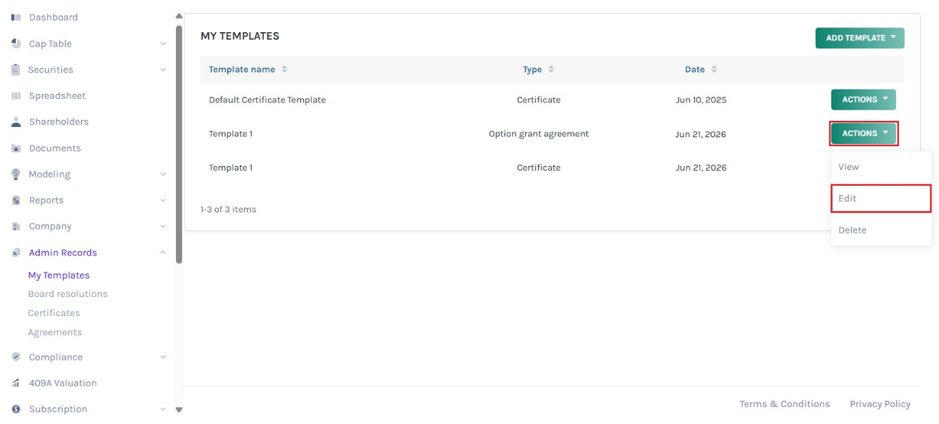Open the Add Template dropdown
939x424 pixels.
pyautogui.click(x=859, y=38)
